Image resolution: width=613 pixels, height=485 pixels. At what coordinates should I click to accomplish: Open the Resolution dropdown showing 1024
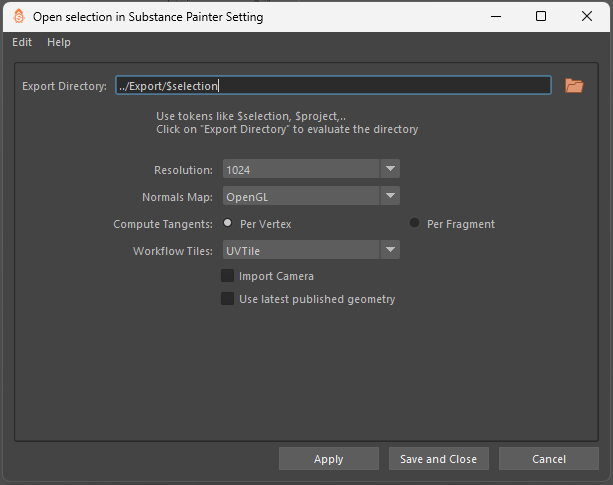[x=310, y=170]
